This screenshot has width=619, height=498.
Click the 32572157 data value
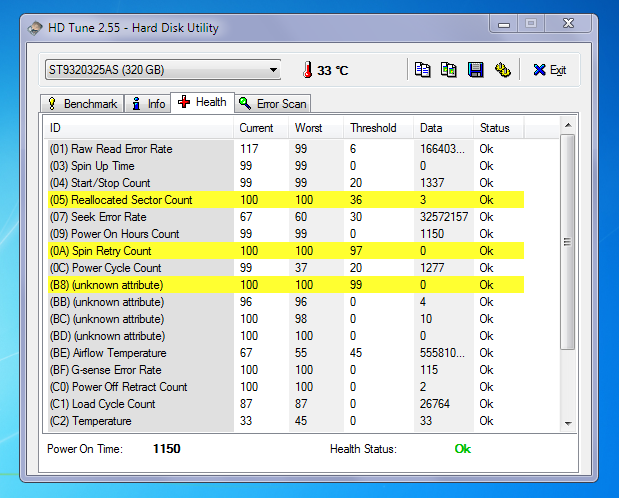[444, 217]
